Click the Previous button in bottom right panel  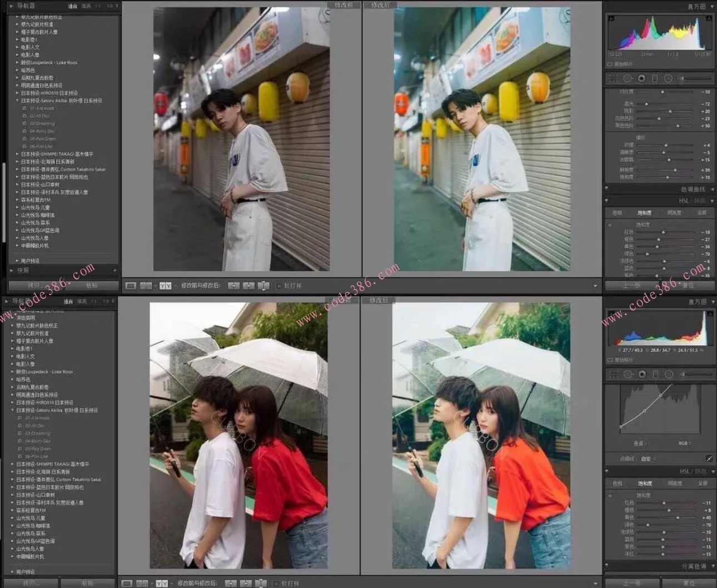(631, 583)
